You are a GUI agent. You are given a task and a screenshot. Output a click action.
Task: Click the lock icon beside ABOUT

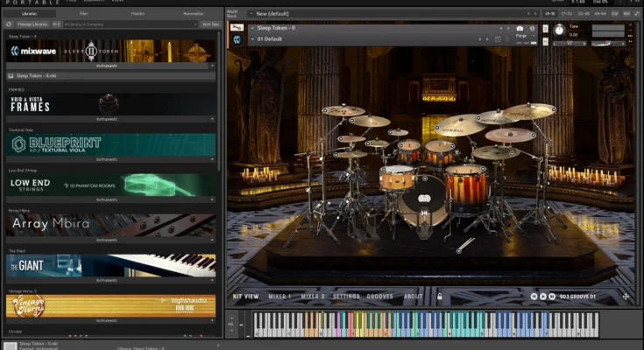pyautogui.click(x=439, y=297)
